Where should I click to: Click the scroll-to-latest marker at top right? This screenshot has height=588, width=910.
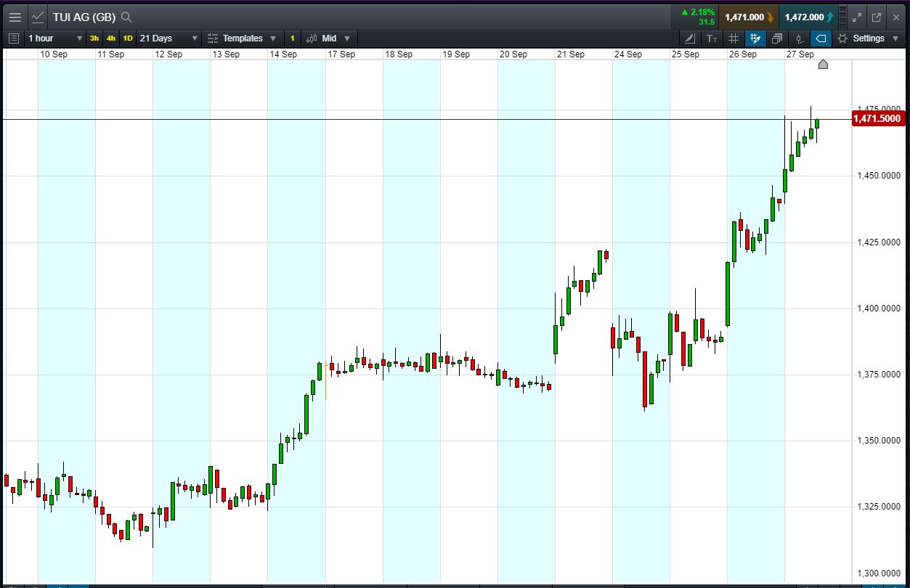coord(823,64)
